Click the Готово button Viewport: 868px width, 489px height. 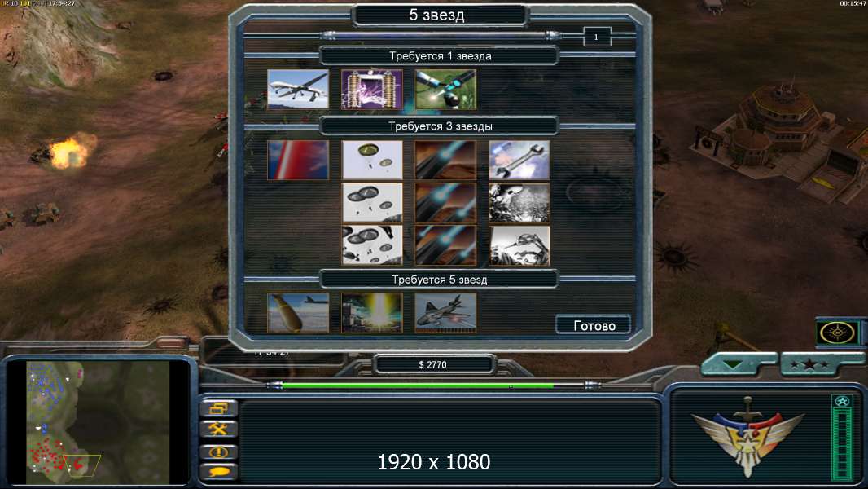[594, 325]
